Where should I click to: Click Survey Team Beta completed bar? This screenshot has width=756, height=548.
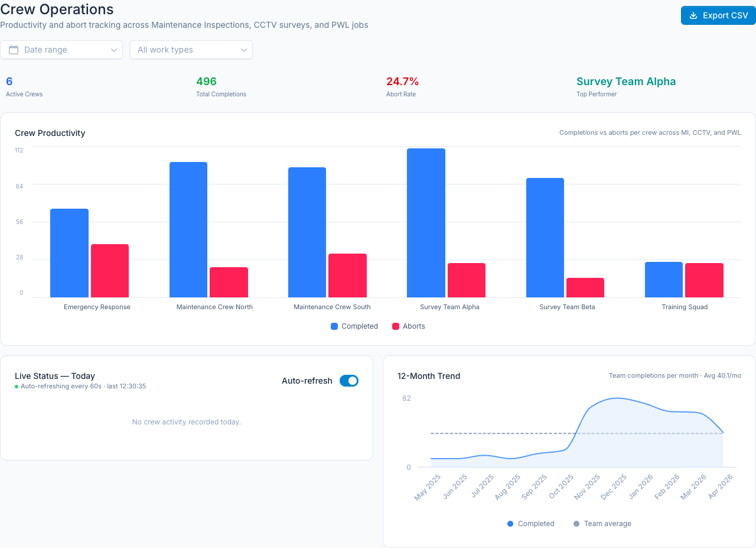click(545, 238)
